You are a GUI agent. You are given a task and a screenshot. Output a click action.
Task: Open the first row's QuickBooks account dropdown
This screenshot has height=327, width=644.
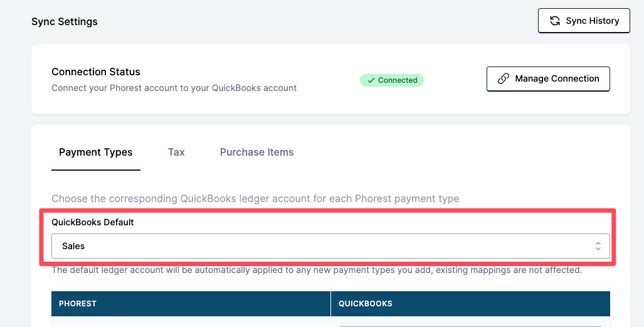click(x=470, y=324)
